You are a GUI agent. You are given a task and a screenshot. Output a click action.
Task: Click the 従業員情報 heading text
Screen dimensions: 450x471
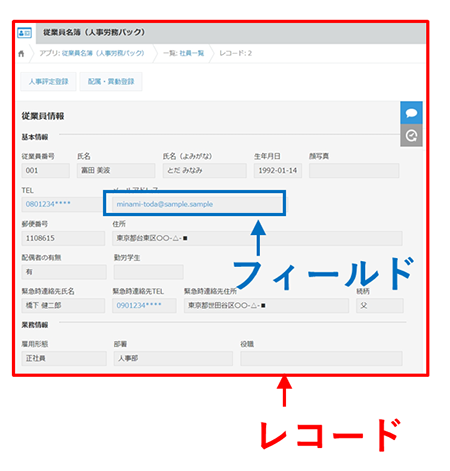coord(43,116)
